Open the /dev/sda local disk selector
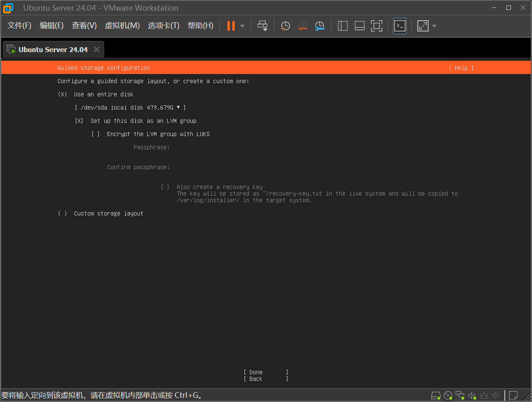 130,108
